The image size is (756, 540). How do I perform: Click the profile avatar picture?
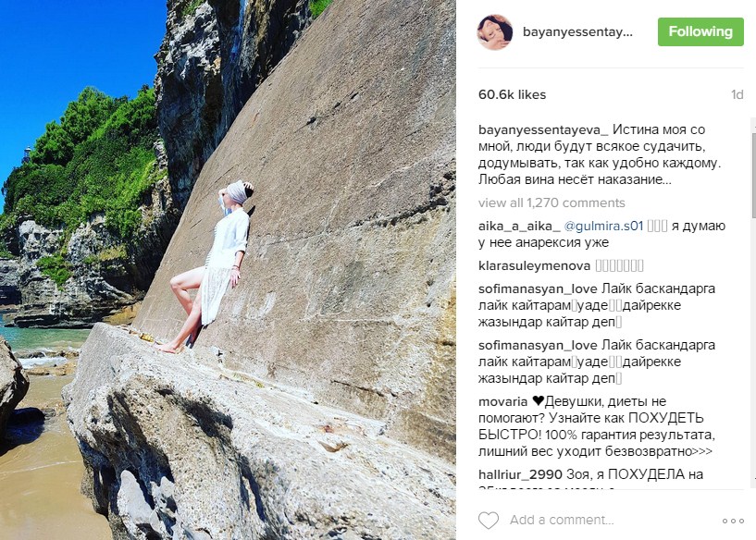tap(495, 31)
